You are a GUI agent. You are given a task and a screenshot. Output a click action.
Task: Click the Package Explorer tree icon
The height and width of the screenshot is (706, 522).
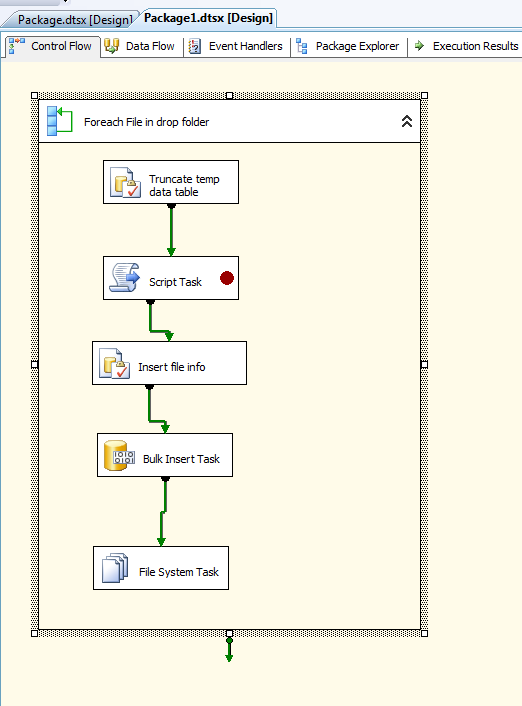pos(302,46)
